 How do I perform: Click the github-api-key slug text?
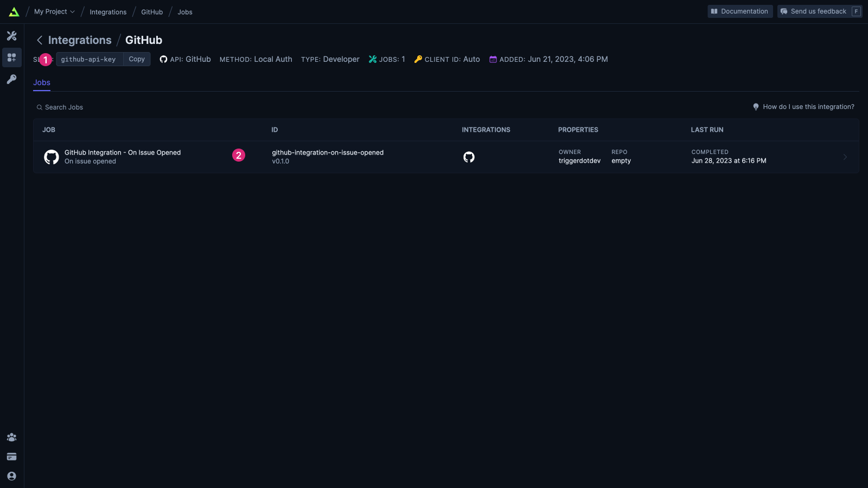(88, 59)
